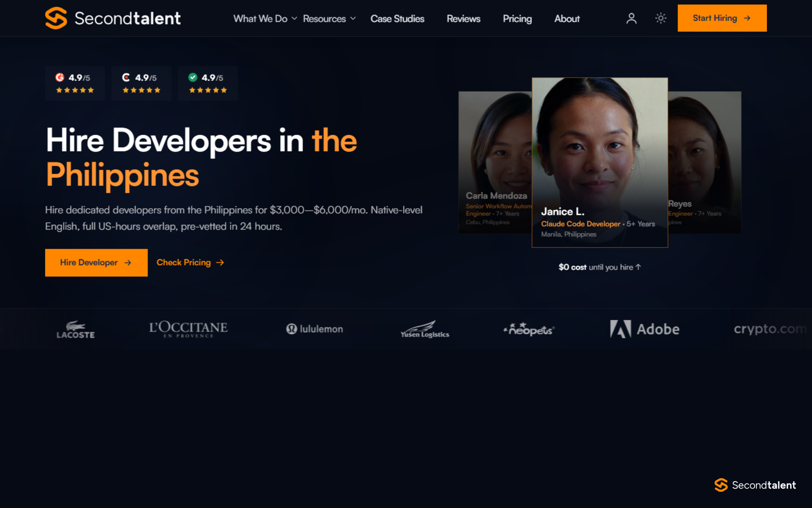This screenshot has height=508, width=812.
Task: Click the Adobe logo
Action: click(x=645, y=329)
